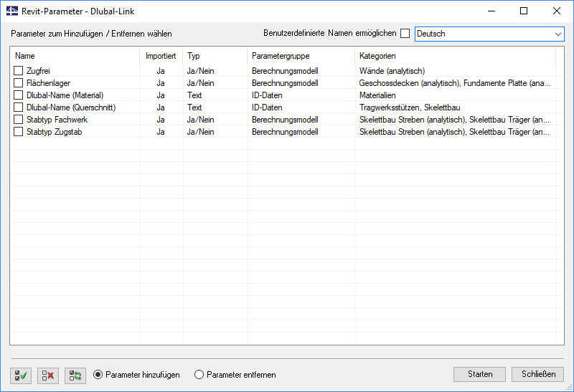
Task: Sort by the Importiert column header
Action: click(161, 56)
